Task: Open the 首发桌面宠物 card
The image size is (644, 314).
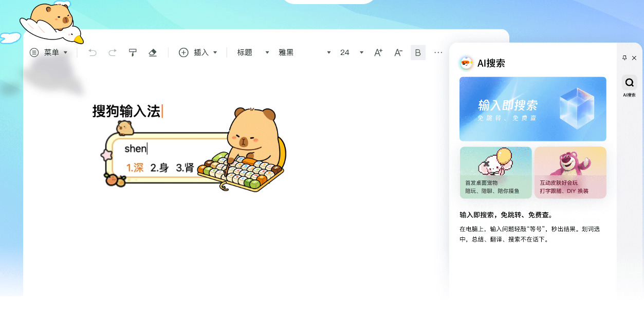Action: coord(496,173)
